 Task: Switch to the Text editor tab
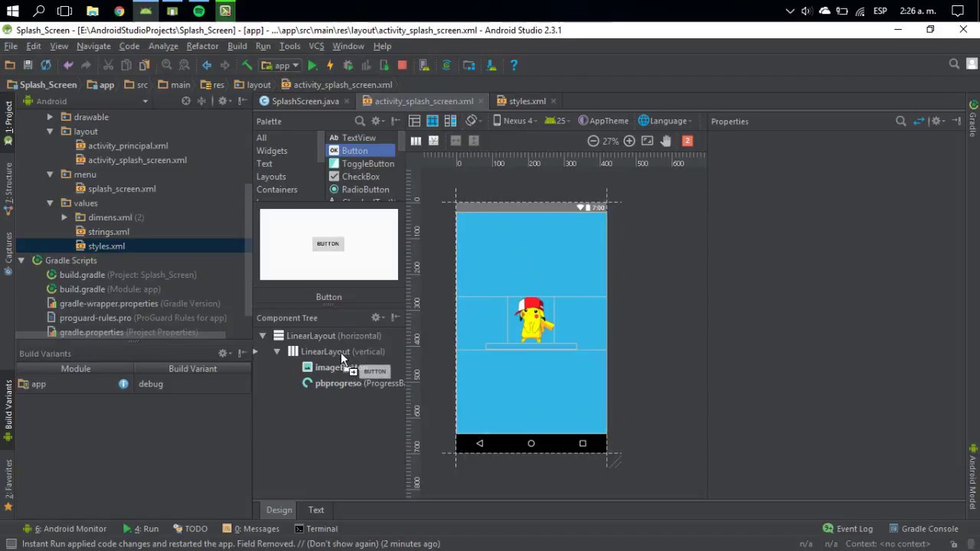tap(316, 510)
